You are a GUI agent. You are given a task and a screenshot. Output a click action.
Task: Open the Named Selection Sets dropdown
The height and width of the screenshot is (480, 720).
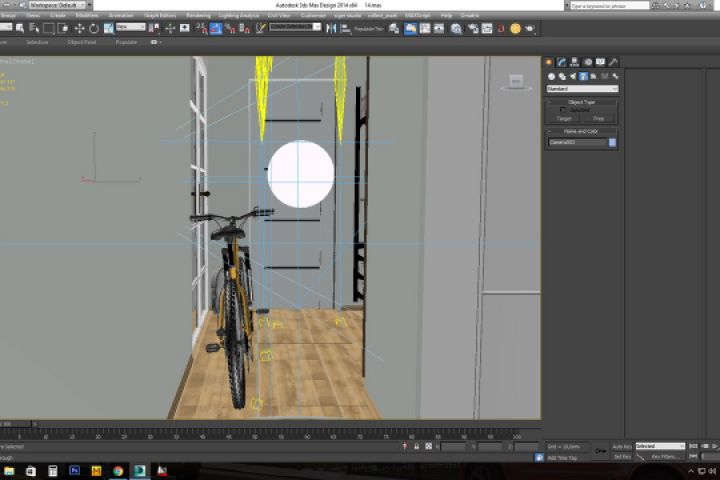coord(295,27)
